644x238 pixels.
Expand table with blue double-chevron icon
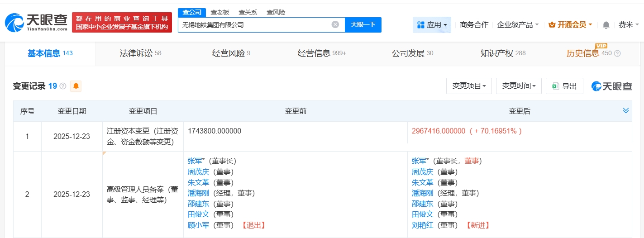tap(625, 111)
